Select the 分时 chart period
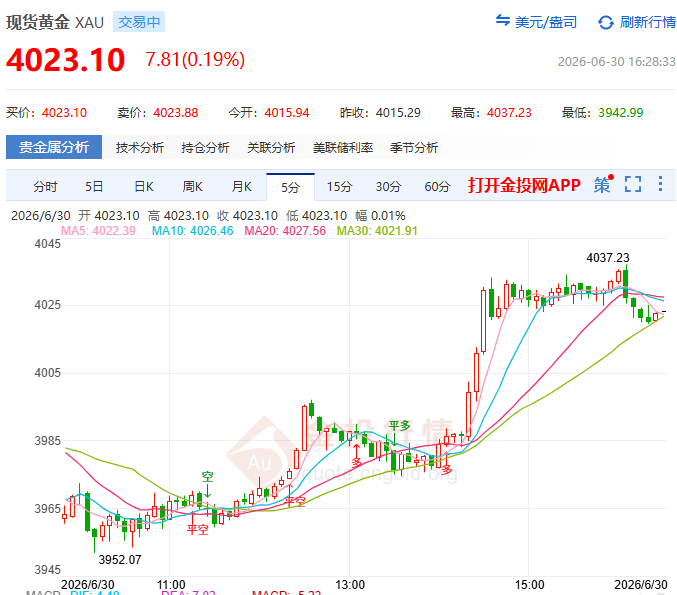This screenshot has width=677, height=595. 45,187
